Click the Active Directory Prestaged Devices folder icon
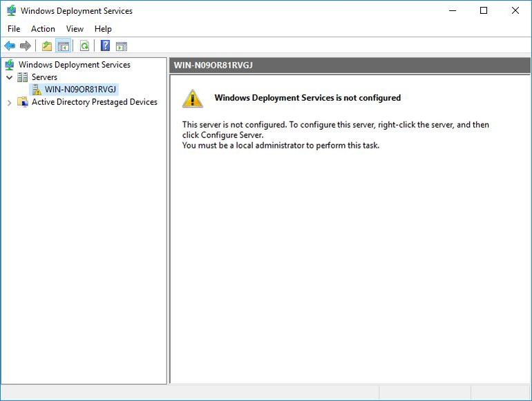The height and width of the screenshot is (401, 532). coord(23,102)
